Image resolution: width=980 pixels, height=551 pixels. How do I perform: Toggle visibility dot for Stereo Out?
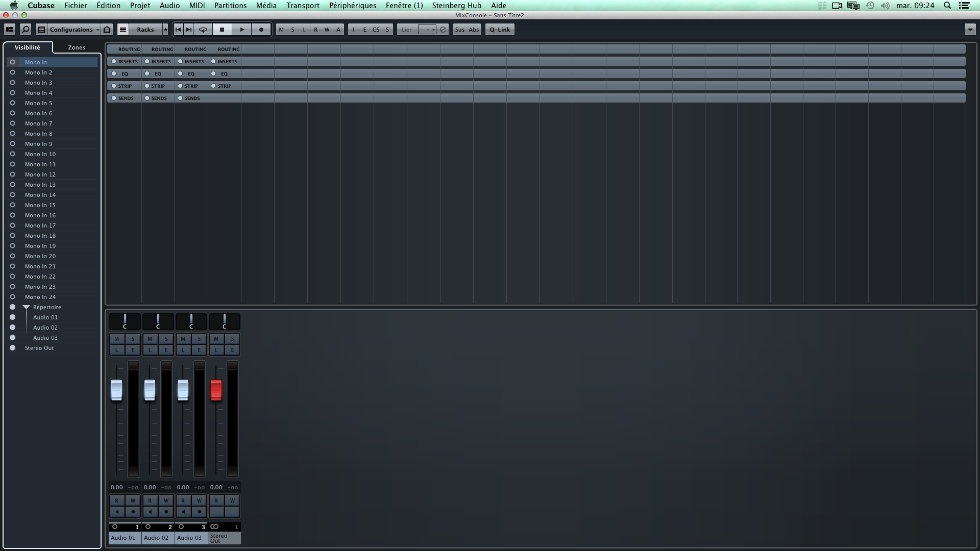coord(13,348)
